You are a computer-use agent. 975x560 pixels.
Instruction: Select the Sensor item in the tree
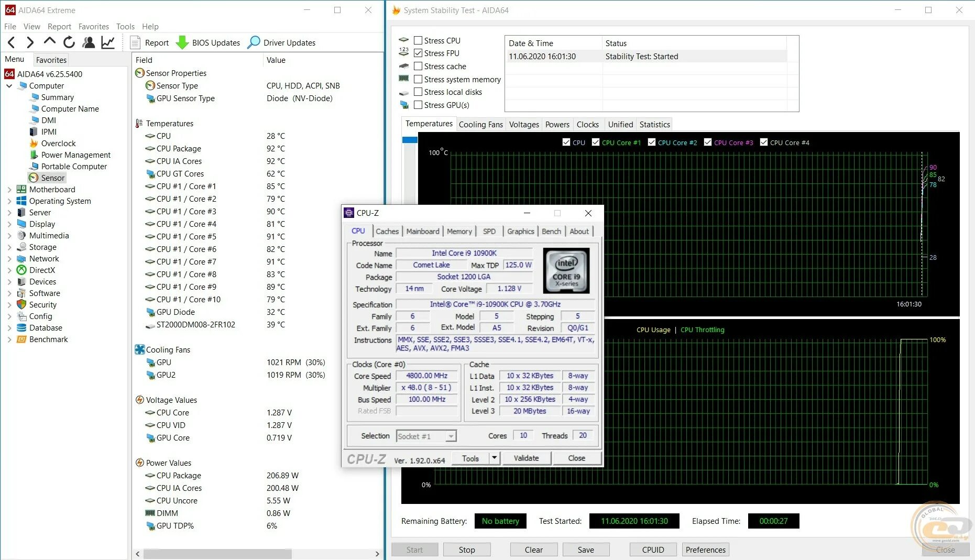click(47, 178)
